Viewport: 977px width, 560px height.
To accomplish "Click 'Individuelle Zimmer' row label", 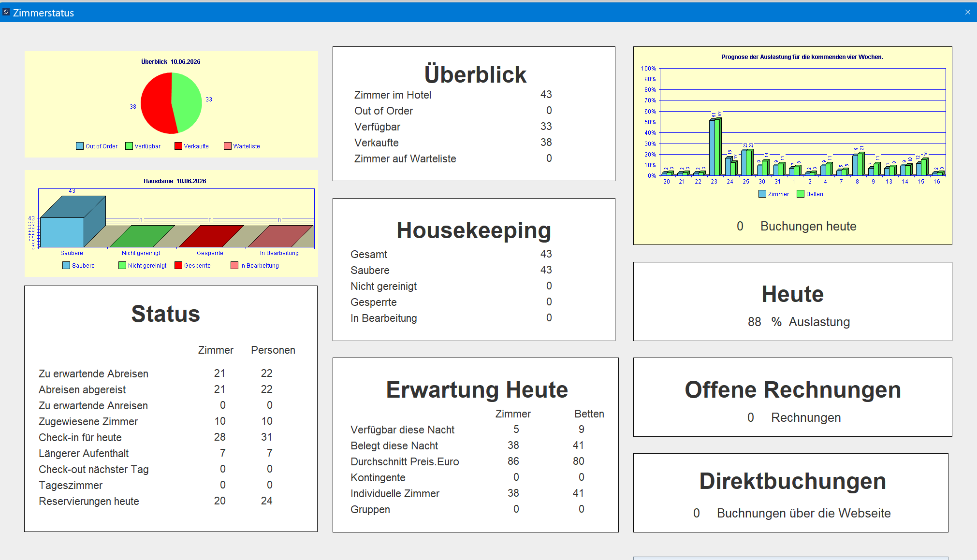I will tap(395, 493).
